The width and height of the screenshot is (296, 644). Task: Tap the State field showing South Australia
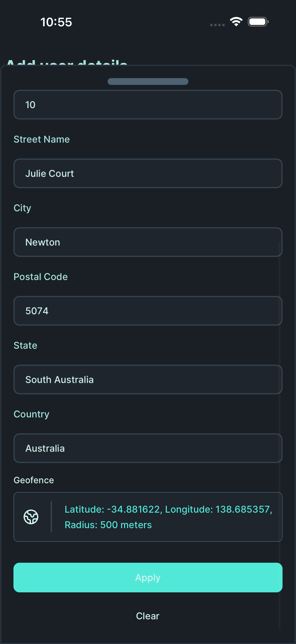click(148, 379)
